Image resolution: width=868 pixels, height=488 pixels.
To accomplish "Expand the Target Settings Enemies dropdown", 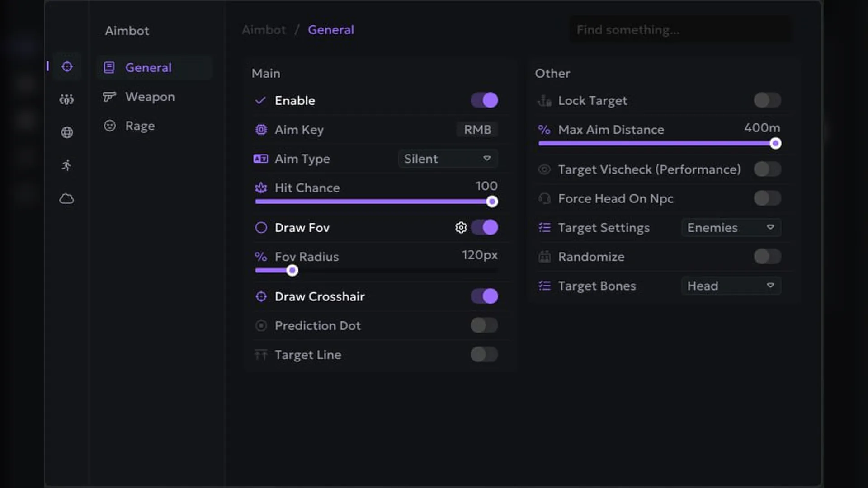I will 731,227.
